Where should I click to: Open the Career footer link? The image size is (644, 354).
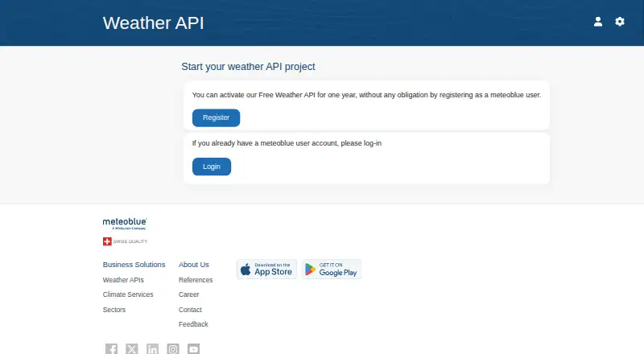click(x=188, y=294)
